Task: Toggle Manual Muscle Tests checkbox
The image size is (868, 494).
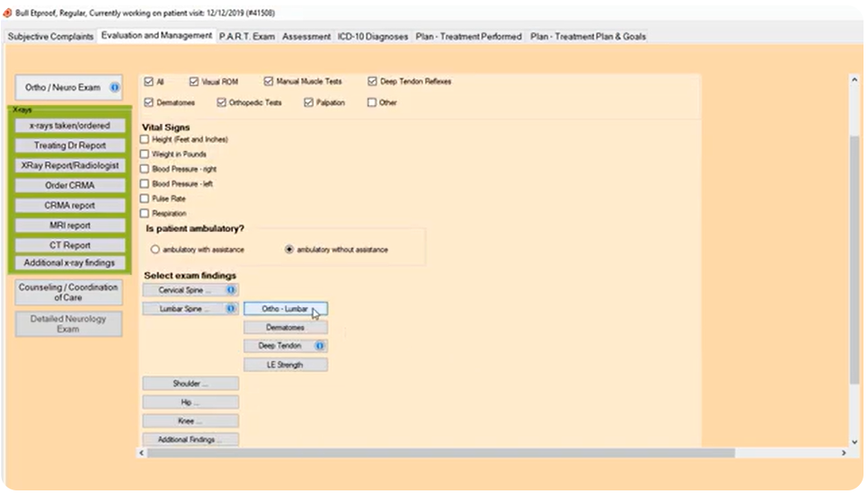Action: click(269, 82)
